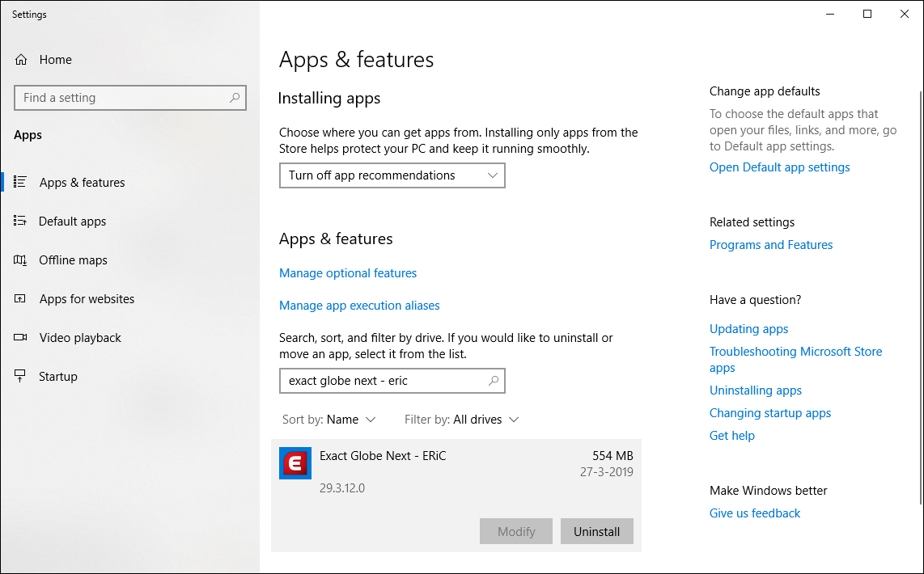
Task: Go to Default apps section
Action: 73,222
